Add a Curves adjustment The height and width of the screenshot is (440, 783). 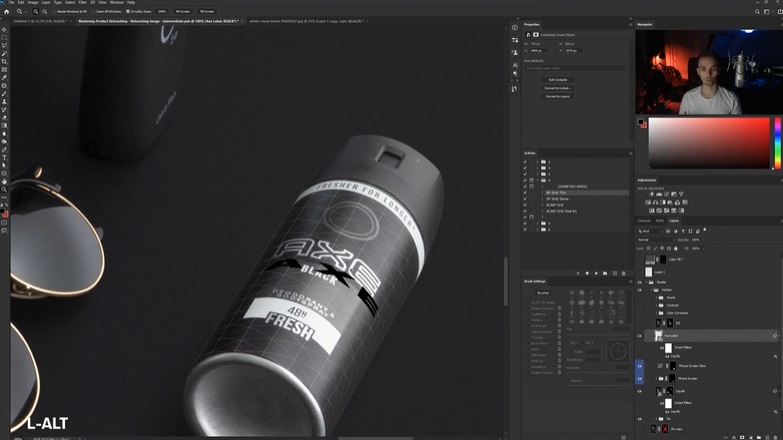(666, 194)
